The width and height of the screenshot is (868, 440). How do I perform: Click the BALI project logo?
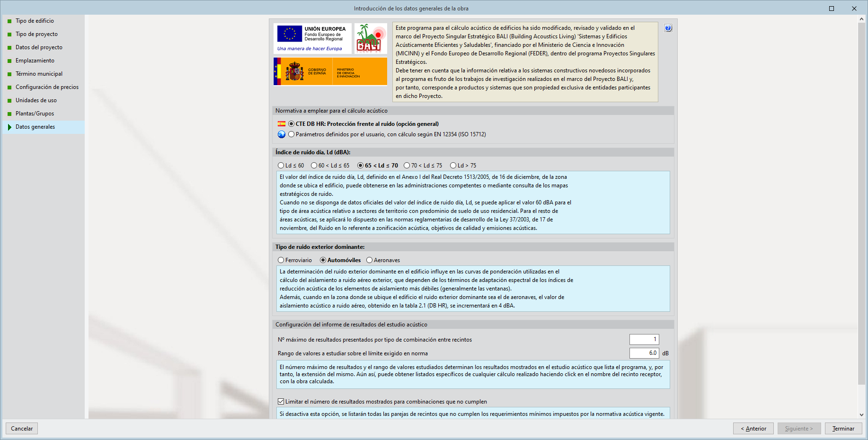371,38
